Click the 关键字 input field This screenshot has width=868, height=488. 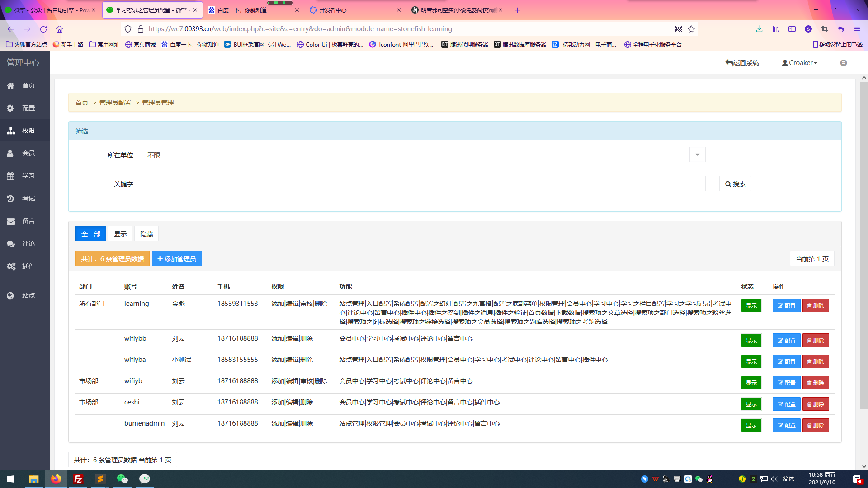422,184
